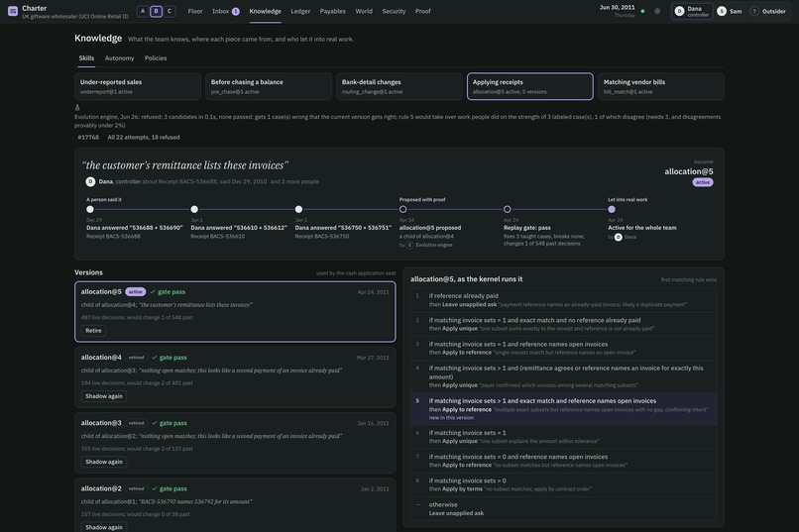Select kernel rule 4 remittance agrees row
Image resolution: width=799 pixels, height=532 pixels.
[x=564, y=376]
